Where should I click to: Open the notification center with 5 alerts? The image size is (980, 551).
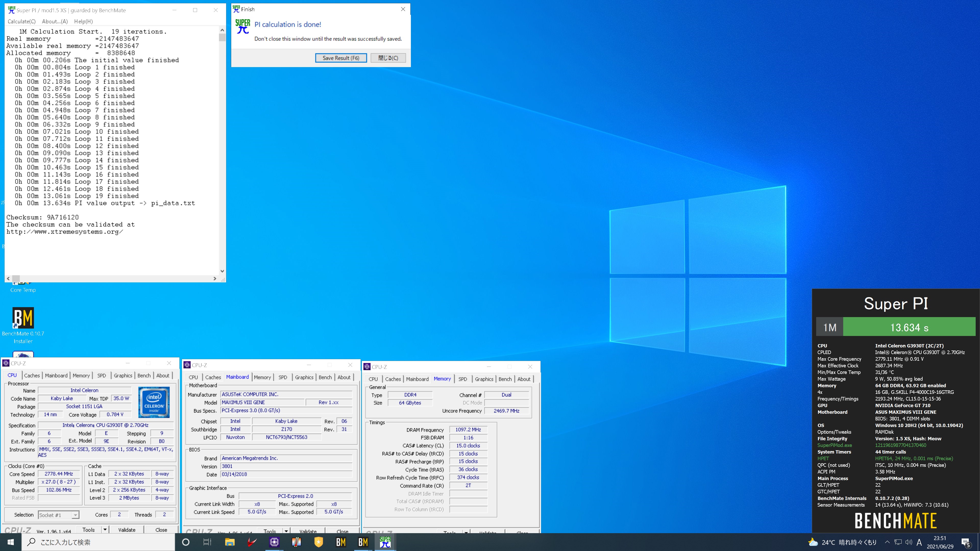click(x=966, y=542)
